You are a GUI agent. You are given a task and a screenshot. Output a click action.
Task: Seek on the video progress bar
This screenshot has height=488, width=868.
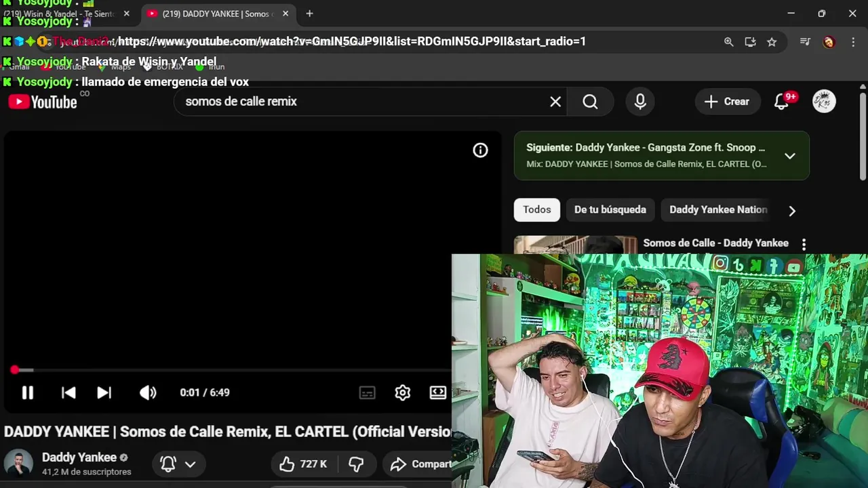click(x=227, y=370)
